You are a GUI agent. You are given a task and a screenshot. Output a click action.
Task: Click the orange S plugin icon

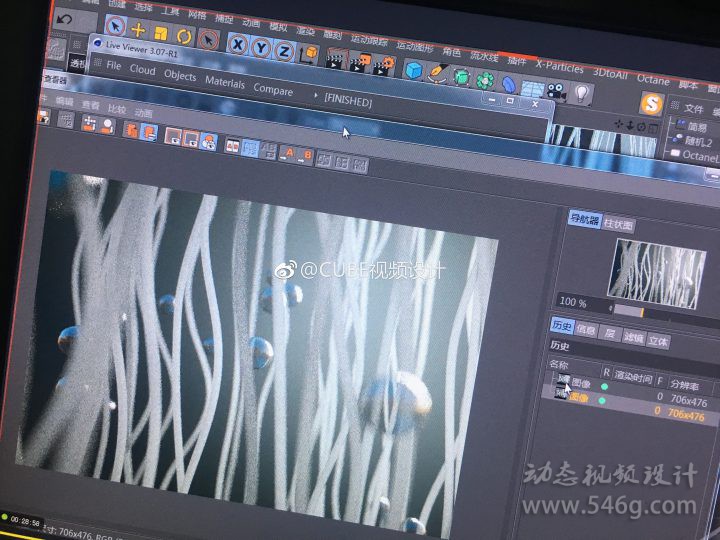pyautogui.click(x=652, y=104)
